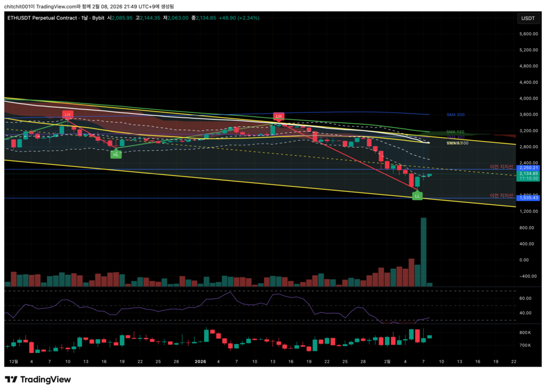Select the green HL swing marker
The width and height of the screenshot is (546, 392).
click(x=116, y=155)
